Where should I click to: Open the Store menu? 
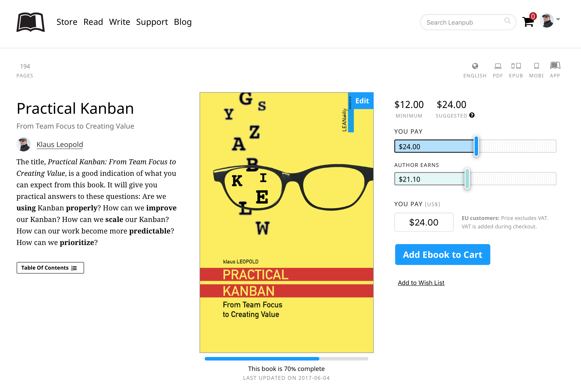tap(67, 22)
